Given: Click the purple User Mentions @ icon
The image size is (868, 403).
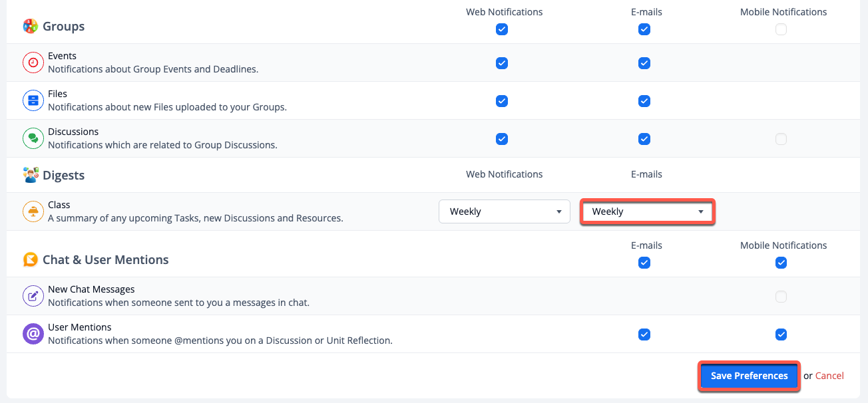Looking at the screenshot, I should pos(33,334).
